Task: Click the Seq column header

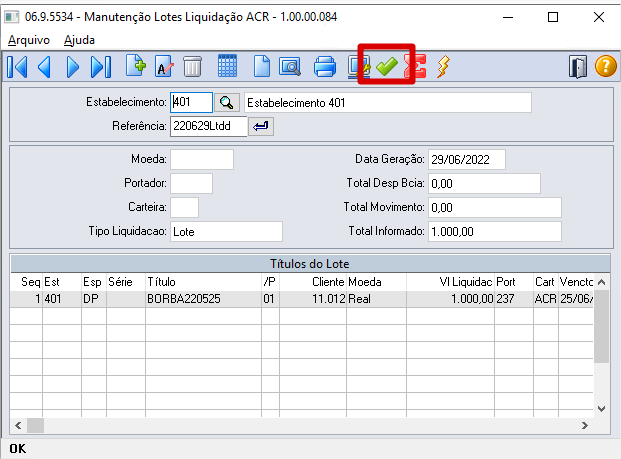Action: (27, 282)
